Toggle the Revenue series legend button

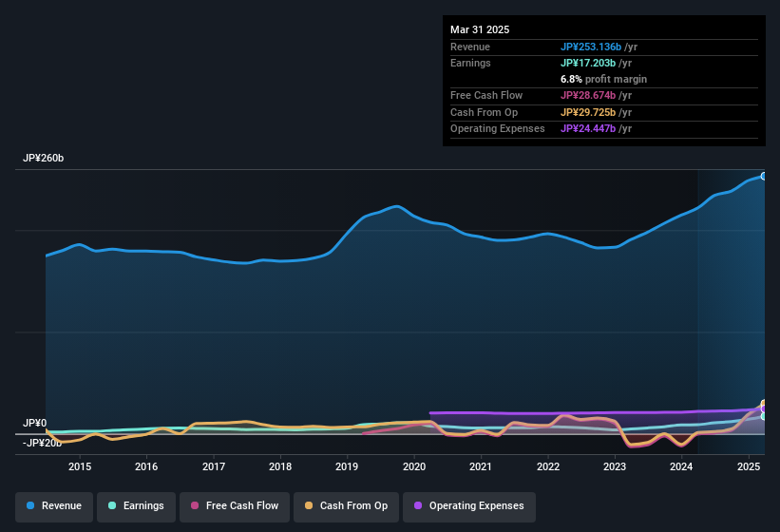(x=54, y=506)
